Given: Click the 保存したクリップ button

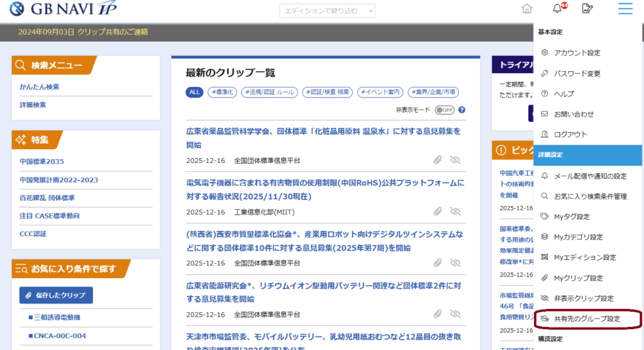Looking at the screenshot, I should coord(56,295).
